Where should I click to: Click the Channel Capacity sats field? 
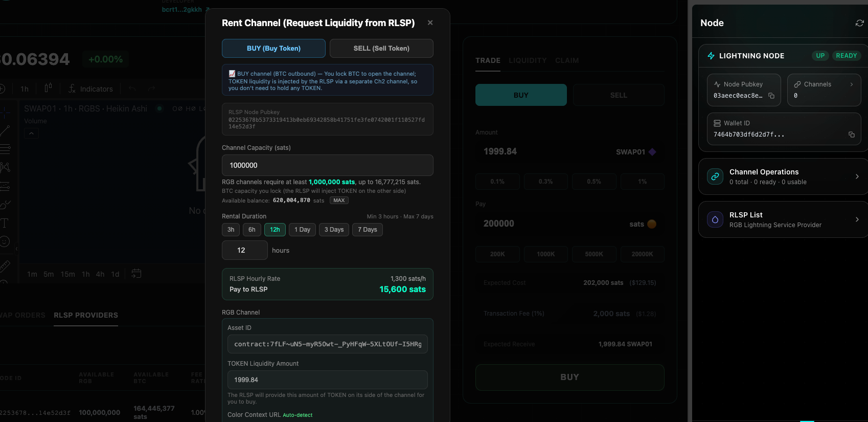click(328, 165)
